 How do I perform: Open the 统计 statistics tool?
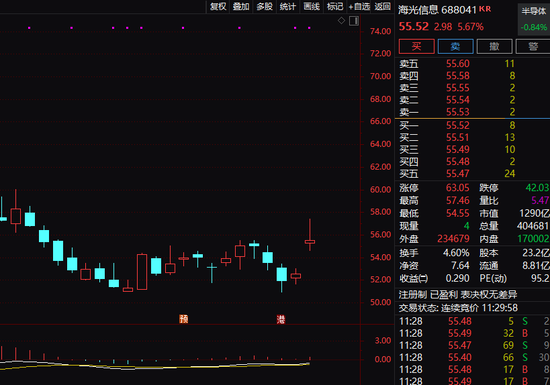point(288,6)
